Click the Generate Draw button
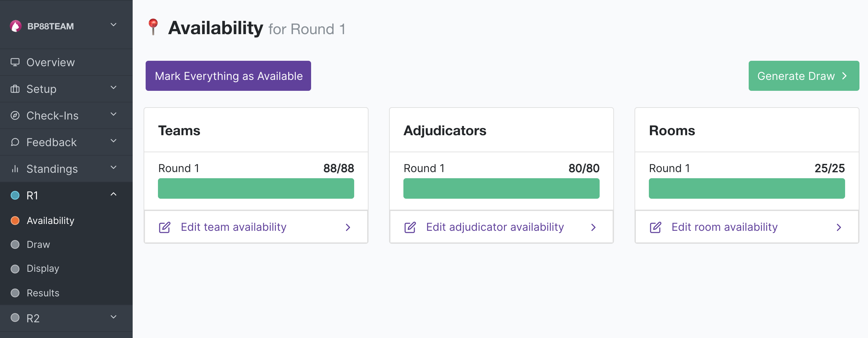The height and width of the screenshot is (338, 868). click(804, 76)
